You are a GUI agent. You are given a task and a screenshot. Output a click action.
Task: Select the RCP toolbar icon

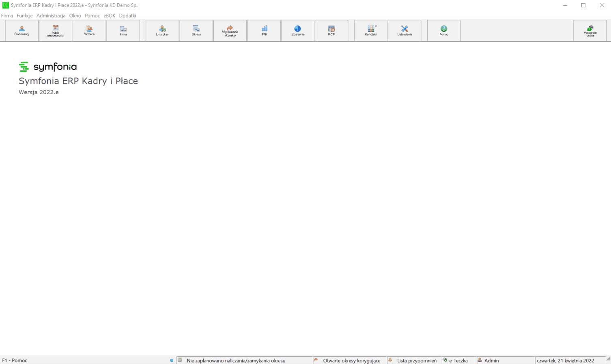pos(331,30)
